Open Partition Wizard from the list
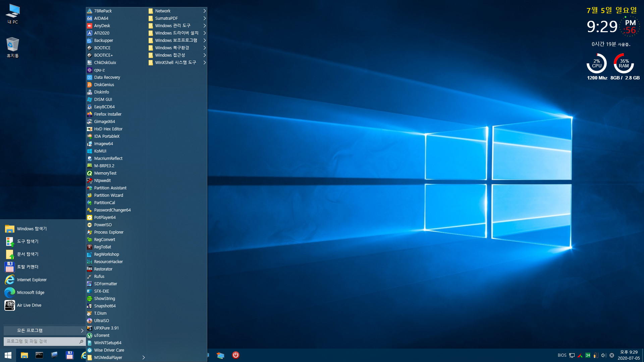644x362 pixels. click(x=116, y=195)
